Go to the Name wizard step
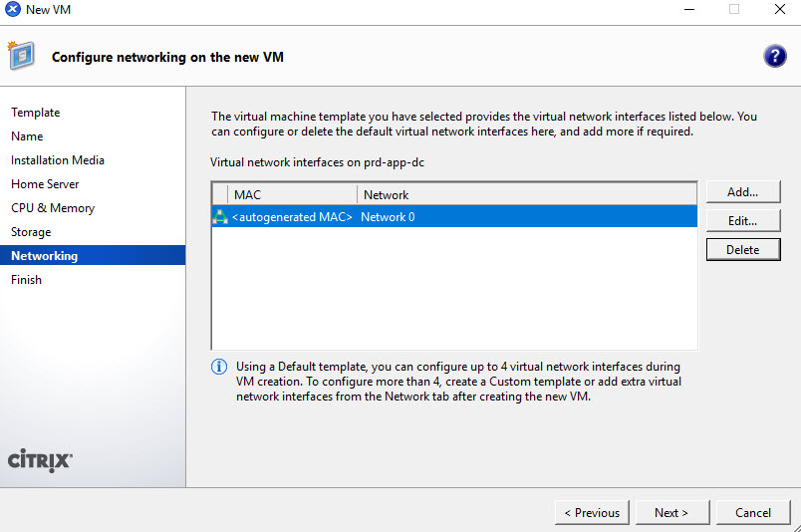This screenshot has height=532, width=801. (27, 136)
